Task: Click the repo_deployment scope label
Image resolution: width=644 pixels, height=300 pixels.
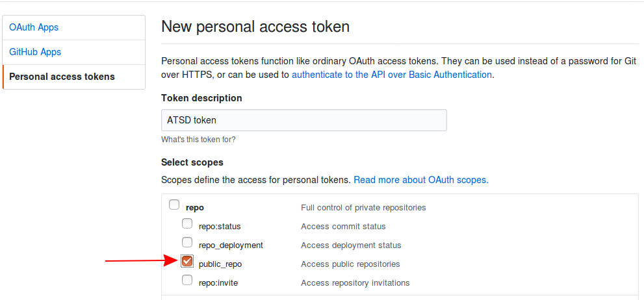Action: coord(231,245)
